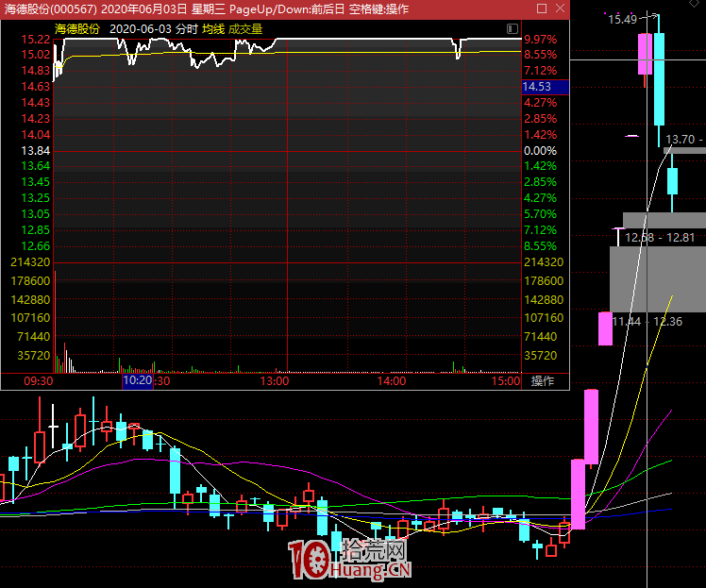Toggle the 均线 average line legend
Image resolution: width=706 pixels, height=588 pixels.
coord(212,29)
